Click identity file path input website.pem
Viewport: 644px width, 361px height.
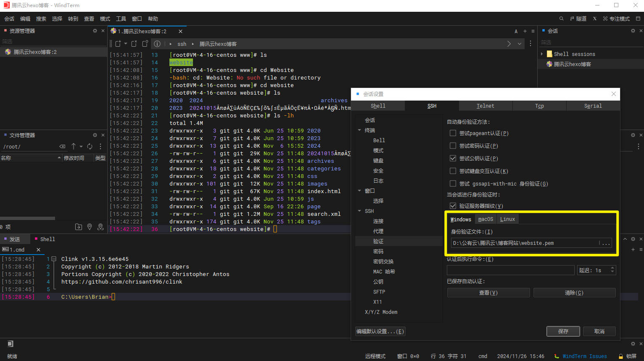[525, 243]
